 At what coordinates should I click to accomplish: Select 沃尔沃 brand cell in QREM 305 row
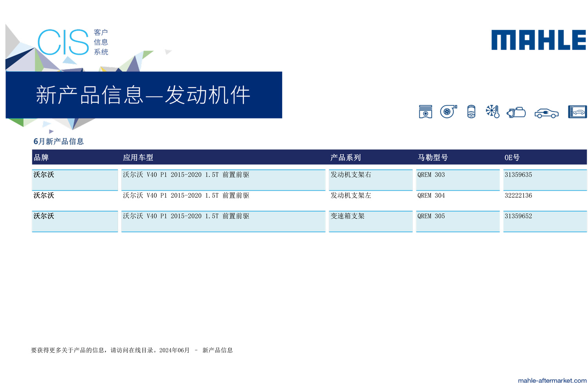[x=75, y=221]
